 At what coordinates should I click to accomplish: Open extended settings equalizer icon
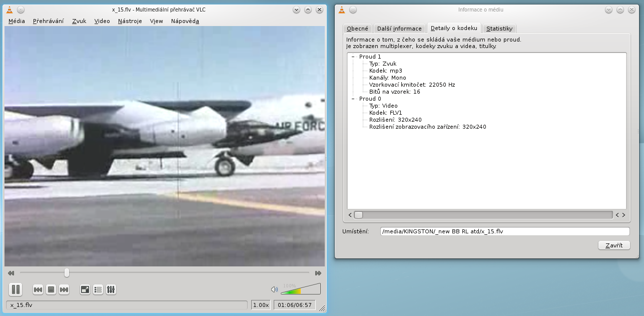click(111, 289)
